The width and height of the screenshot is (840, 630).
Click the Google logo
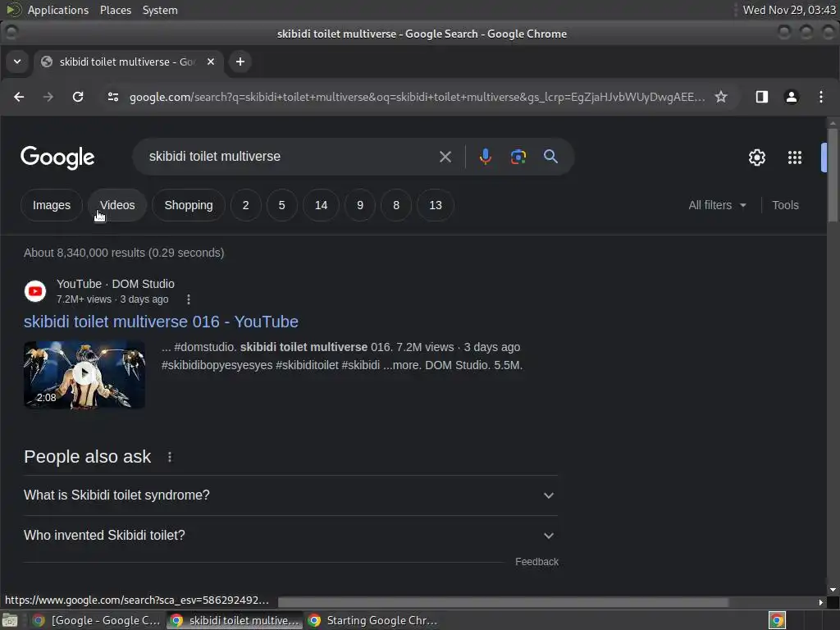[57, 157]
